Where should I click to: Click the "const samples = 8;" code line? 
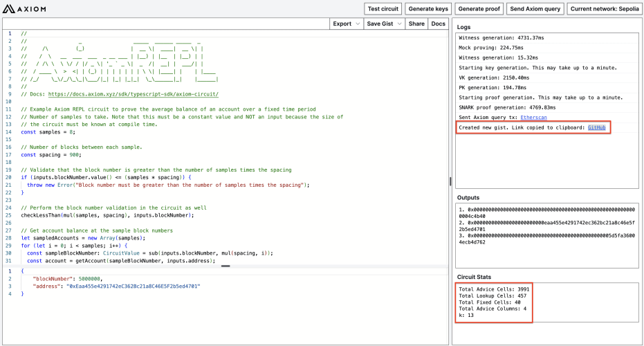pos(48,132)
